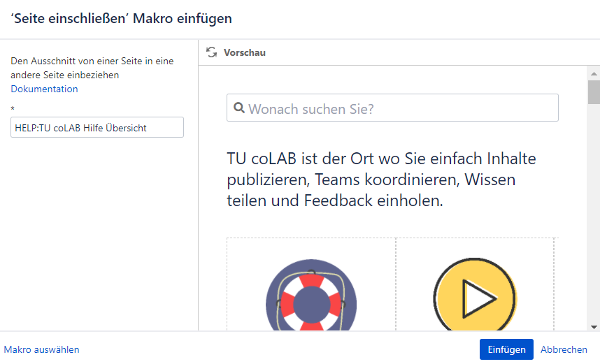Open the Makro auswählen link
Viewport: 600px width, 364px height.
pyautogui.click(x=42, y=349)
